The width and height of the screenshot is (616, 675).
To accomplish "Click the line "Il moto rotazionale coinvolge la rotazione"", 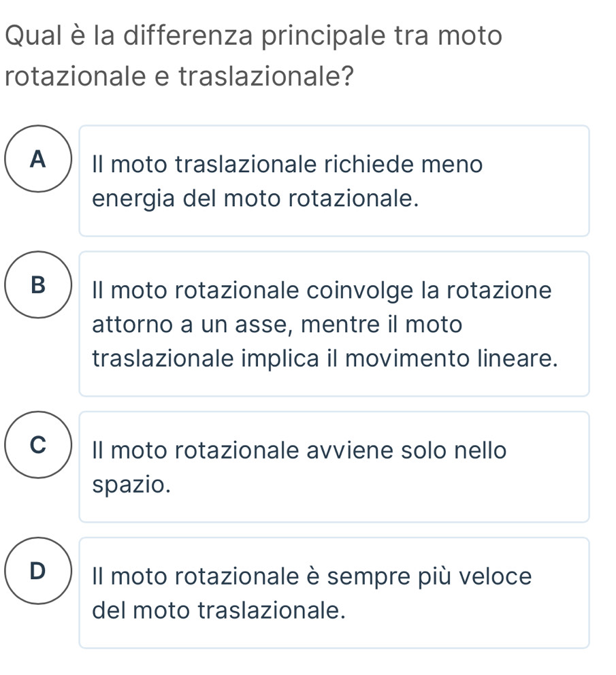I will (x=321, y=290).
